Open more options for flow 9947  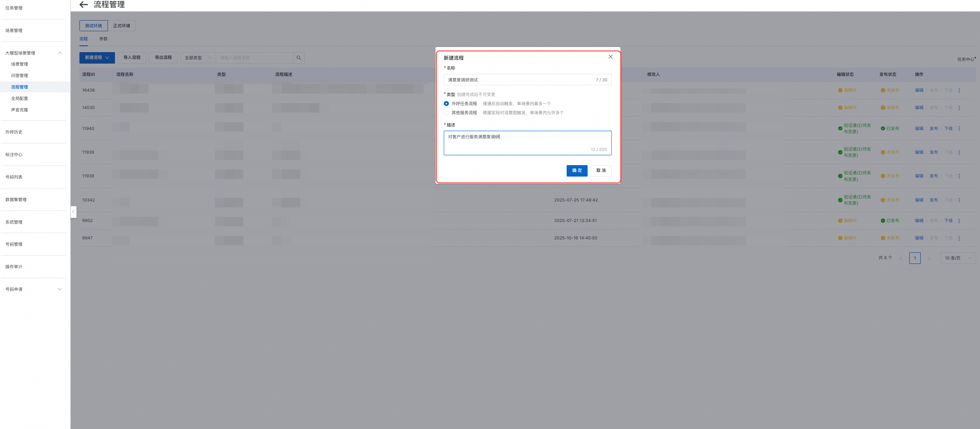click(x=959, y=238)
